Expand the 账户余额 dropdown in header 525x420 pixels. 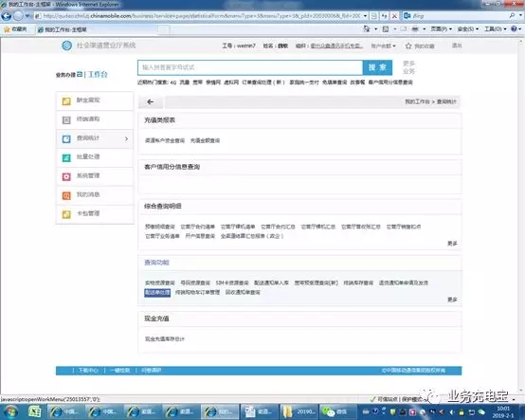[x=384, y=46]
